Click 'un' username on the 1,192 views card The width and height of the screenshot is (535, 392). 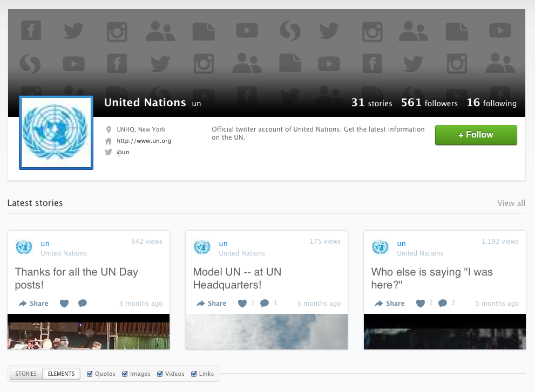coord(401,244)
